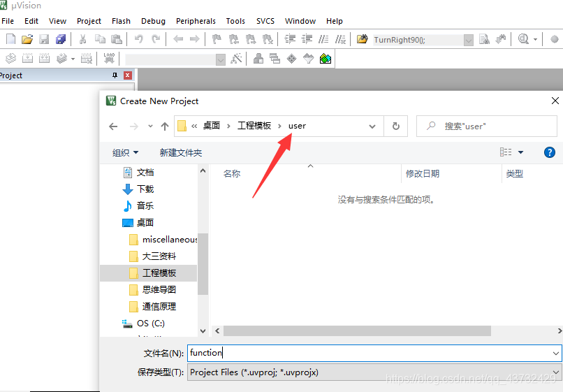Click the navigation pane vertical scrollbar
The image size is (563, 392).
[x=203, y=263]
